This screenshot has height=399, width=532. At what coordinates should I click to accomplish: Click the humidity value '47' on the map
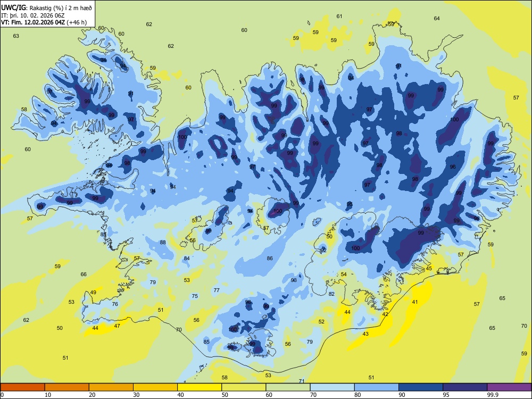[117, 326]
